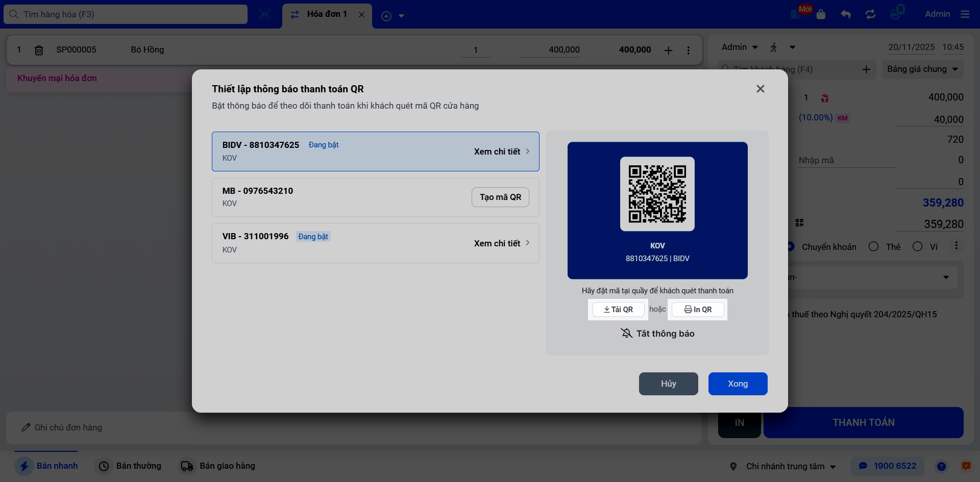
Task: Click the IN print button
Action: pos(740,422)
